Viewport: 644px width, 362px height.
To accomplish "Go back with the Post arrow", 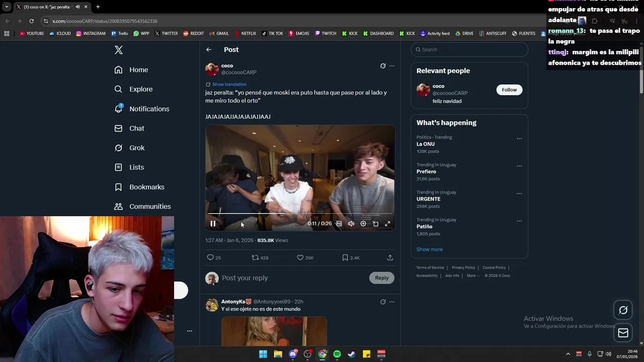I will click(x=209, y=50).
